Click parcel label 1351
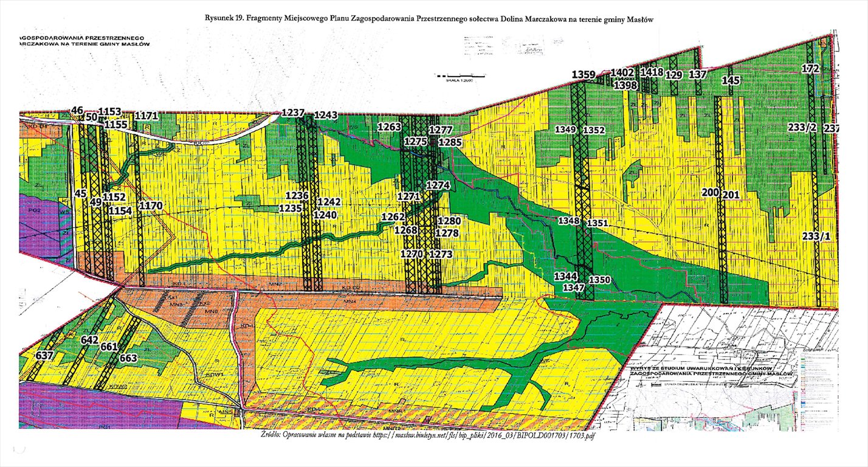This screenshot has width=868, height=467. pyautogui.click(x=598, y=224)
